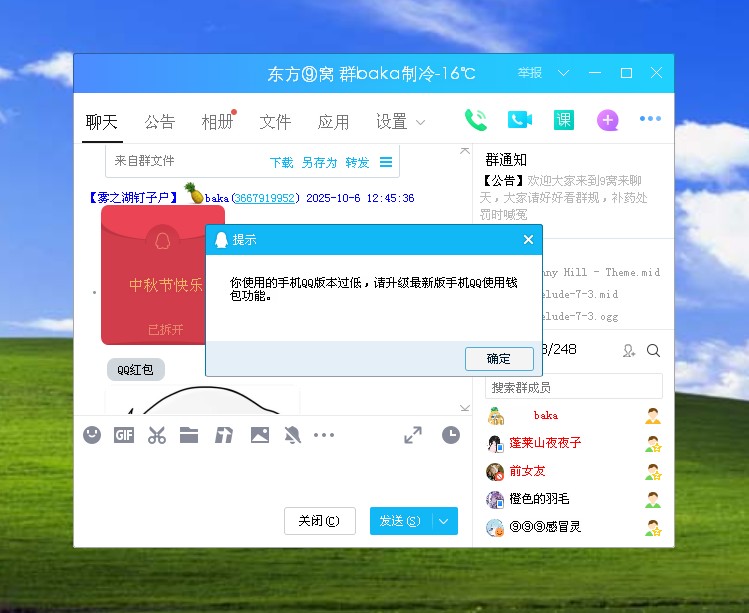Select member baka in the list
Viewport: 749px width, 613px height.
(574, 416)
